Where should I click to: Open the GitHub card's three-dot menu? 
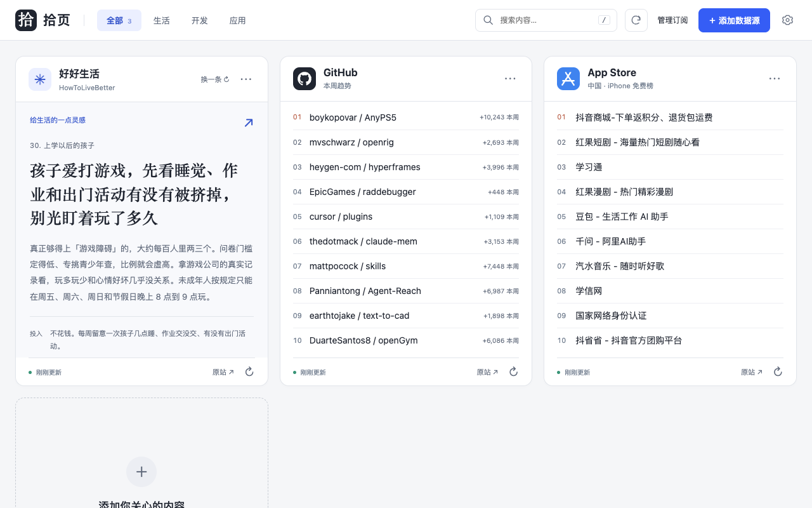(511, 79)
